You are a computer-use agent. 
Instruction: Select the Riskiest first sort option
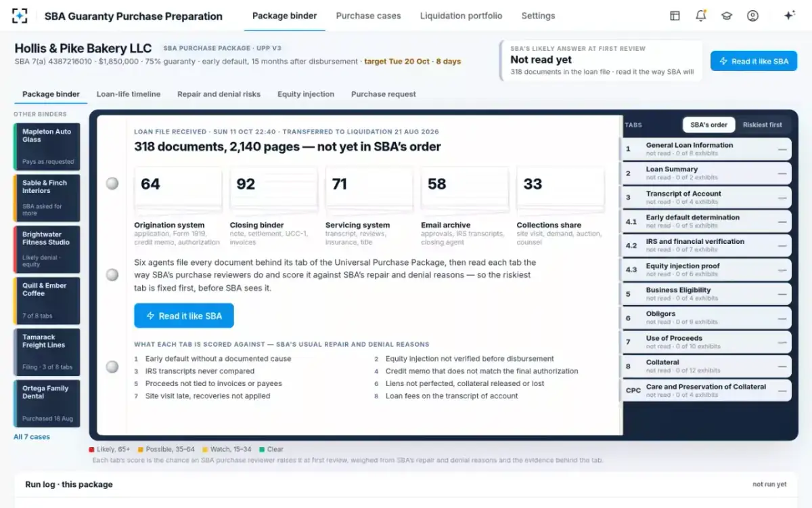coord(762,125)
